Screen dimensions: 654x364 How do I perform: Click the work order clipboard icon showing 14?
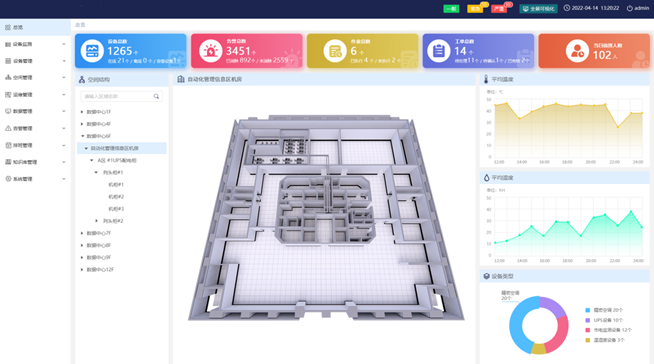click(x=438, y=51)
